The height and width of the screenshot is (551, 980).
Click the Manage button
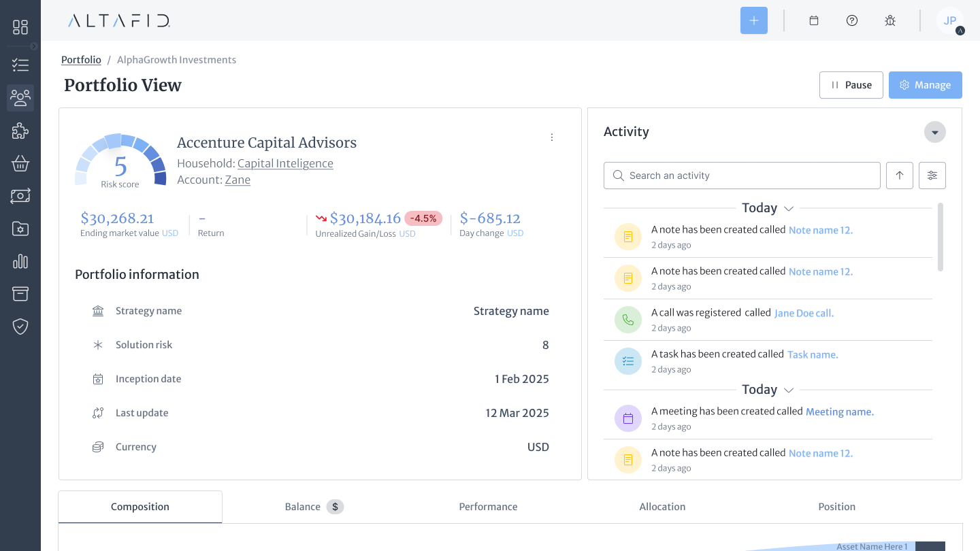point(926,85)
